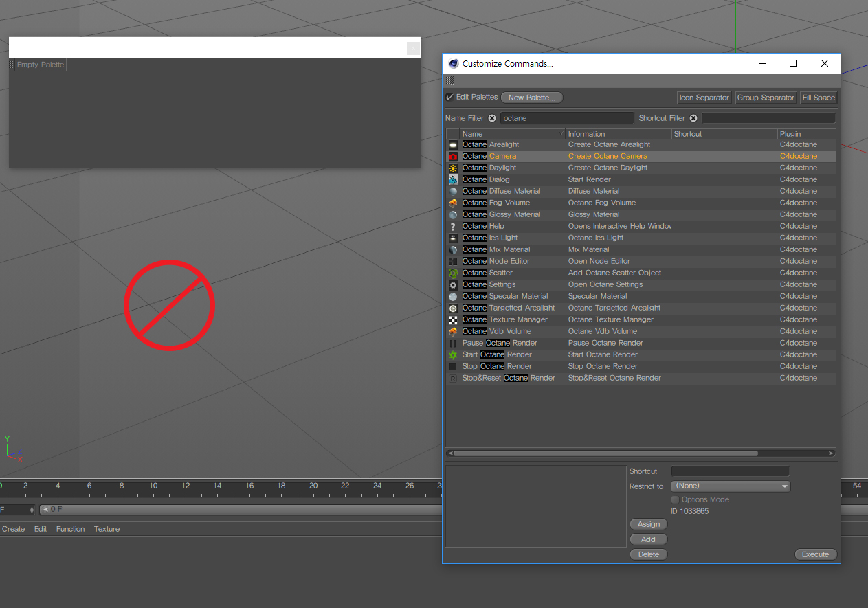This screenshot has height=608, width=868.
Task: Click the green Octane Scatter icon
Action: (x=453, y=273)
